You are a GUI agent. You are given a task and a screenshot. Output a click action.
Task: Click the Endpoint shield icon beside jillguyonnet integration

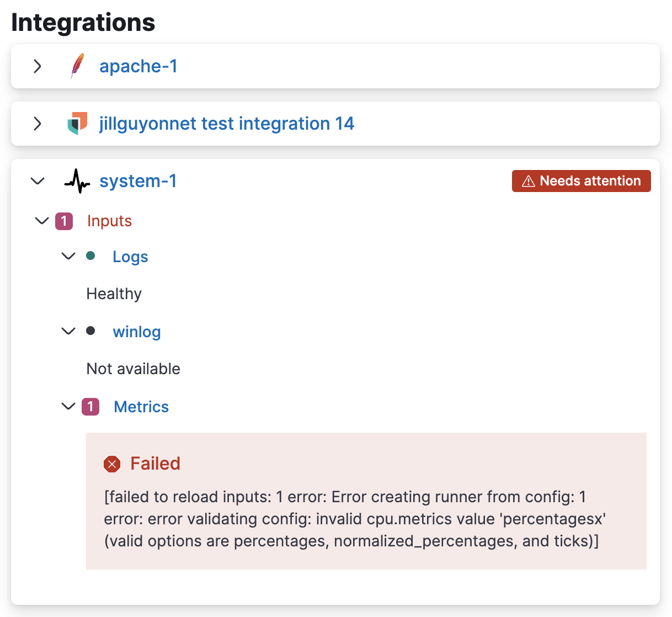[x=77, y=123]
